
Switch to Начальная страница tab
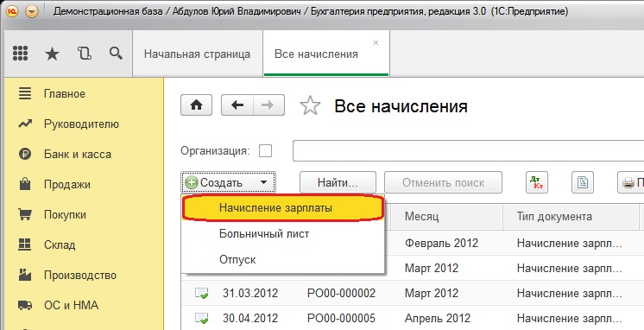click(x=197, y=54)
